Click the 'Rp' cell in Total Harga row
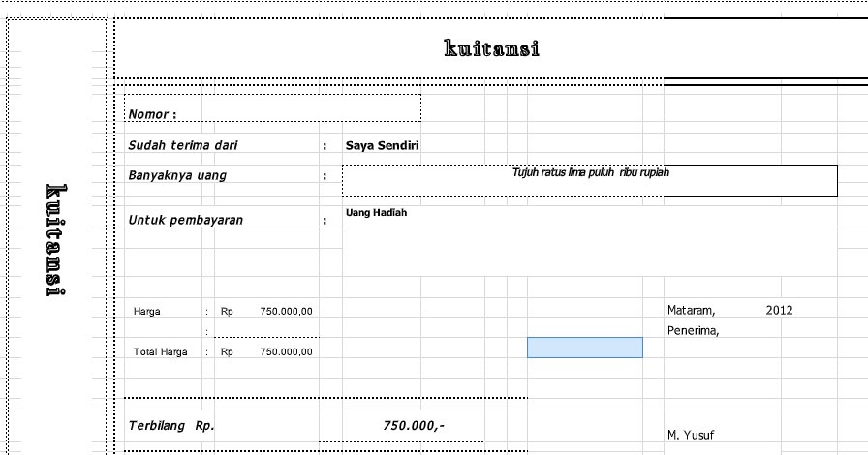This screenshot has width=868, height=455. [227, 351]
